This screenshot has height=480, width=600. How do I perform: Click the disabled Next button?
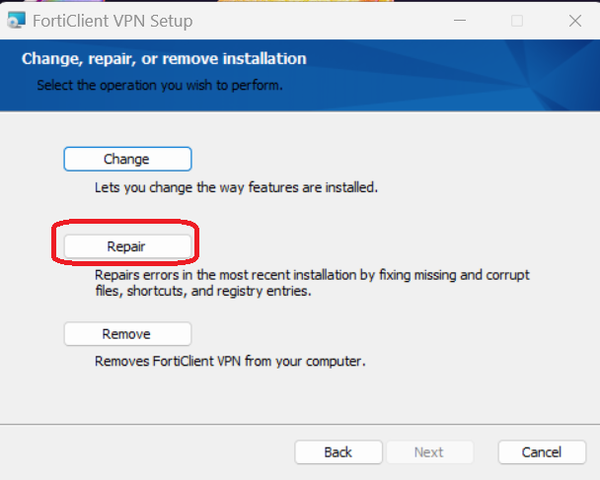[429, 452]
